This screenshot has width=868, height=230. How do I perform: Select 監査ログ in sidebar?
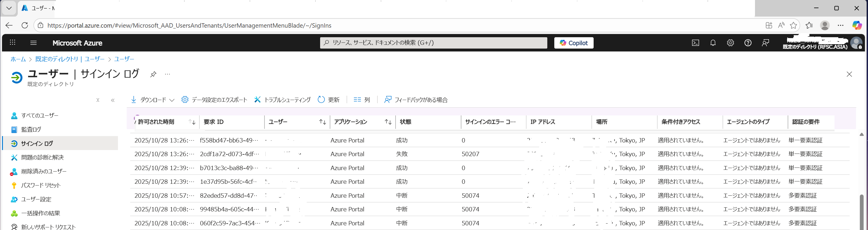point(31,129)
